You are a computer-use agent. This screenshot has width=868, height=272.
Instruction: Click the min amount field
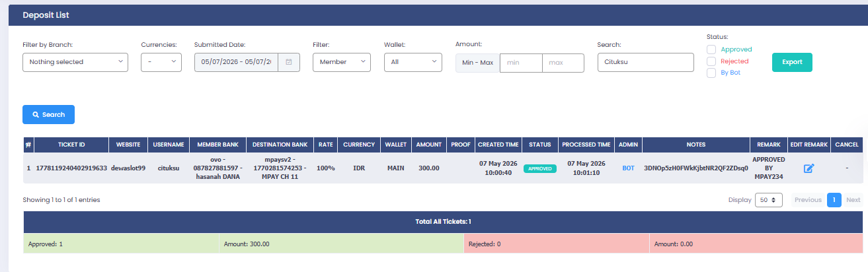click(521, 63)
